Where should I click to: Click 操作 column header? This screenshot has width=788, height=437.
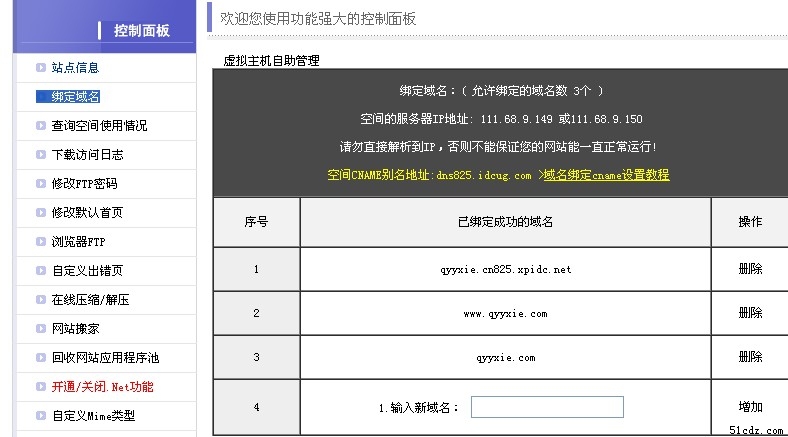pos(750,222)
